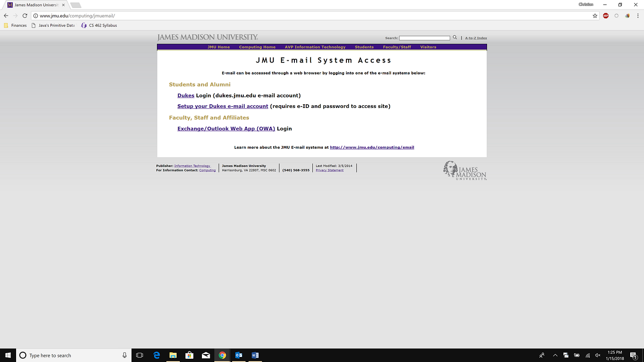644x362 pixels.
Task: Click the JMU Home menu item
Action: point(218,47)
